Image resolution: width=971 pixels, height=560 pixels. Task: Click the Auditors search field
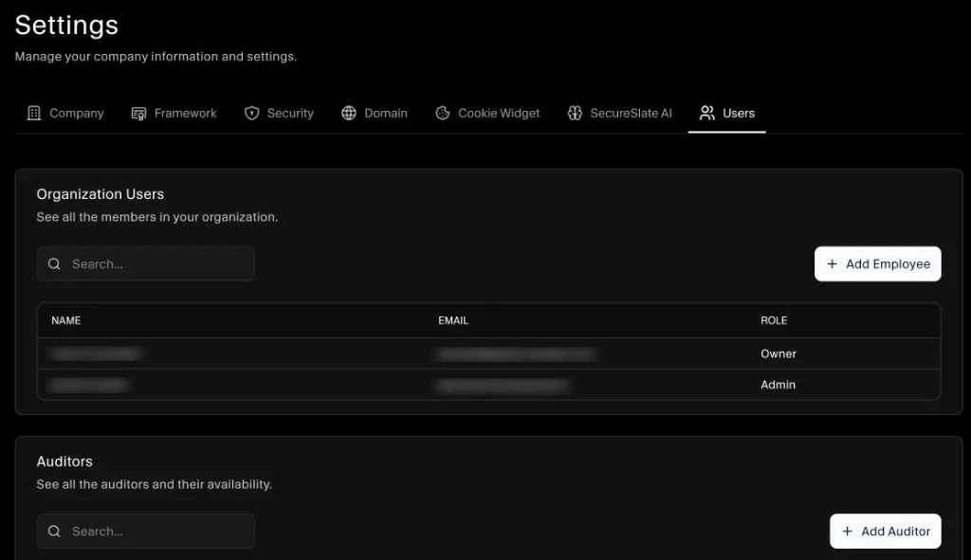click(x=145, y=531)
